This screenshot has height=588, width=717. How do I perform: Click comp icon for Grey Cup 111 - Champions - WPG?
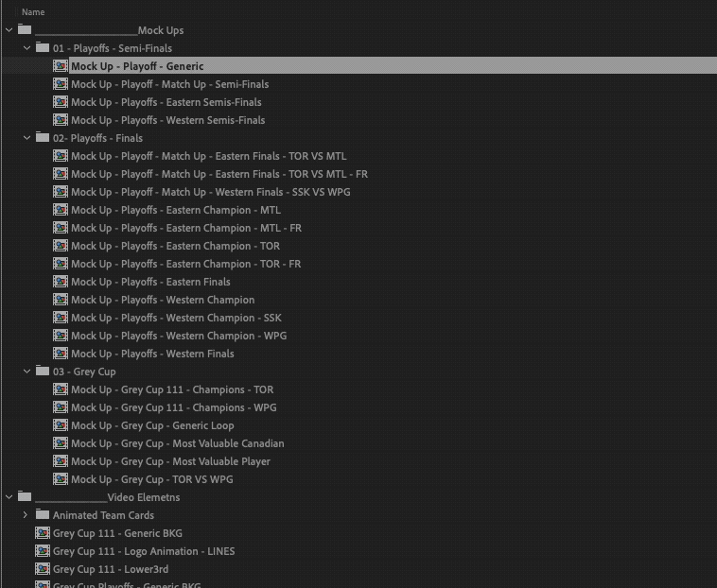click(x=61, y=407)
